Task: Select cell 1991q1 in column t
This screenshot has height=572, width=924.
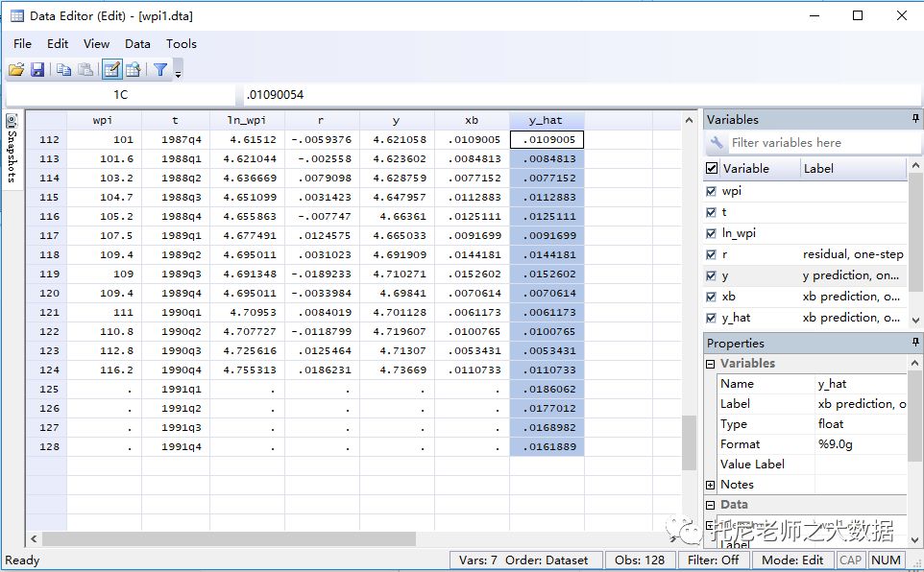Action: tap(176, 390)
